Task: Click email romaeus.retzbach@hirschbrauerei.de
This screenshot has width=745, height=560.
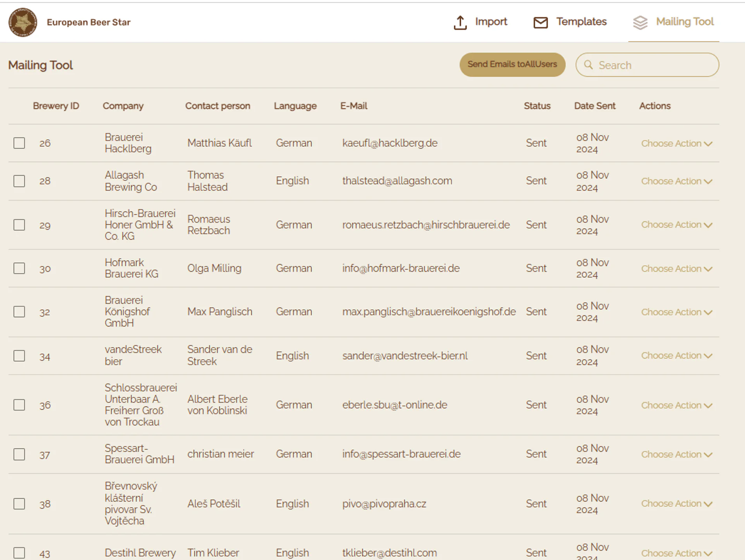Action: (x=426, y=225)
